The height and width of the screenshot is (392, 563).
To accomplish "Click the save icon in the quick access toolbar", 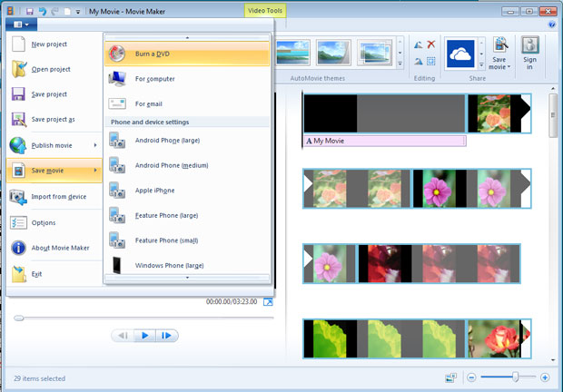I will coord(29,12).
